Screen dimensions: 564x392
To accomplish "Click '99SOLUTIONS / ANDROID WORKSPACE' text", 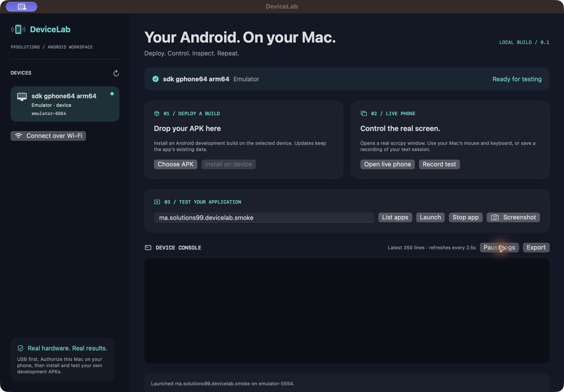I will [x=51, y=47].
